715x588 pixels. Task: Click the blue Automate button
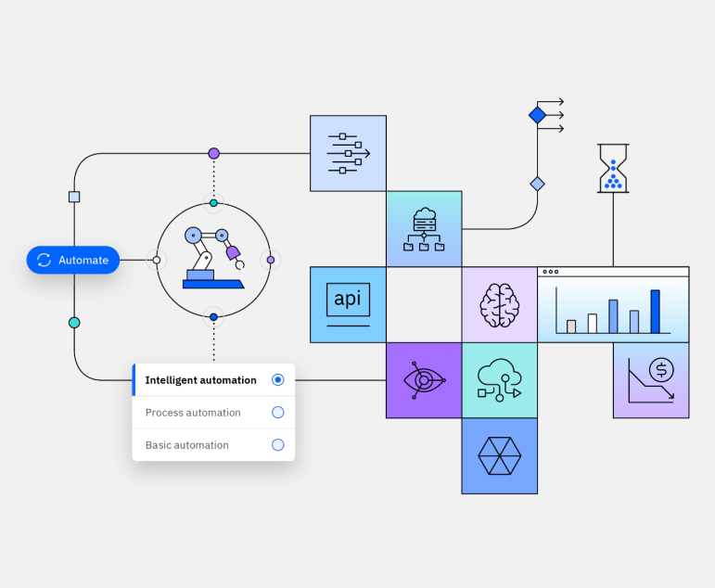(x=73, y=260)
